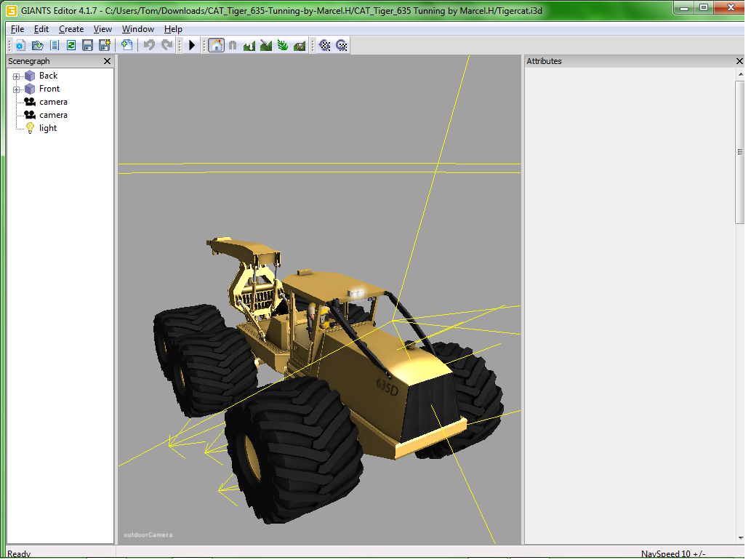This screenshot has width=751, height=560.
Task: Close the Scenegraph panel
Action: (x=108, y=61)
